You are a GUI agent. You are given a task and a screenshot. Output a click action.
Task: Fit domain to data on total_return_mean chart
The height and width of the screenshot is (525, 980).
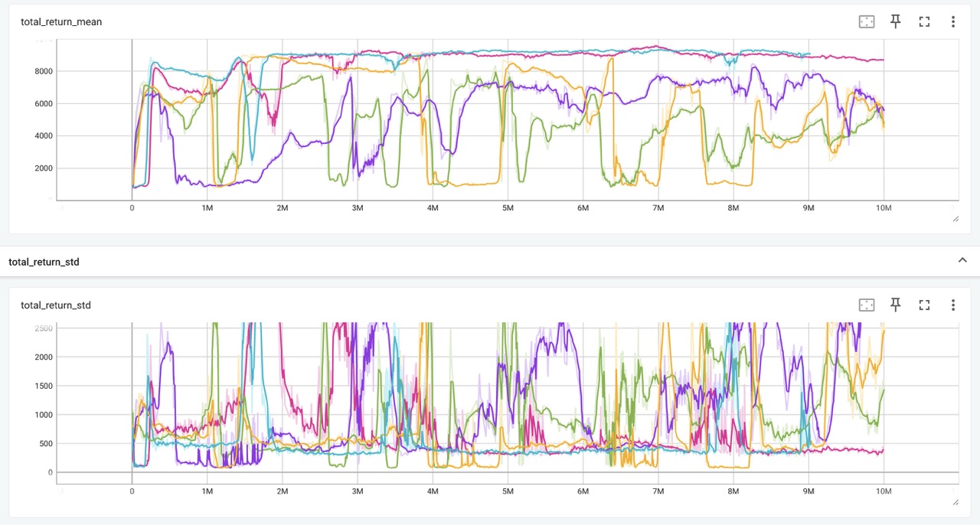coord(866,21)
